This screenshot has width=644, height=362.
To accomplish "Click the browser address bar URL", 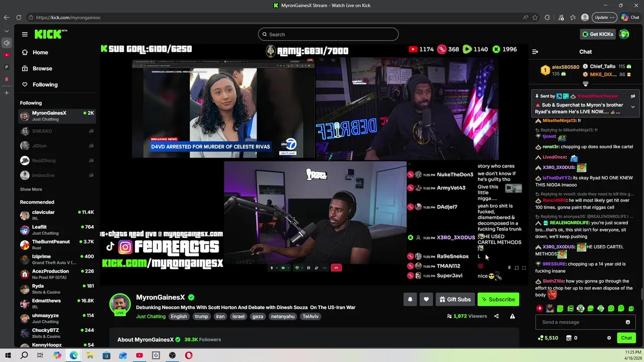I will (68, 17).
